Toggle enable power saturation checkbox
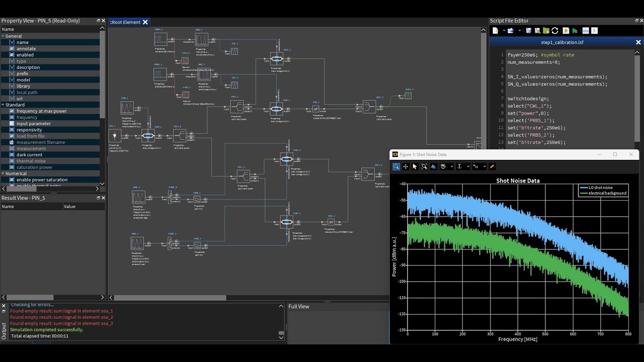The width and height of the screenshot is (644, 362). click(12, 179)
